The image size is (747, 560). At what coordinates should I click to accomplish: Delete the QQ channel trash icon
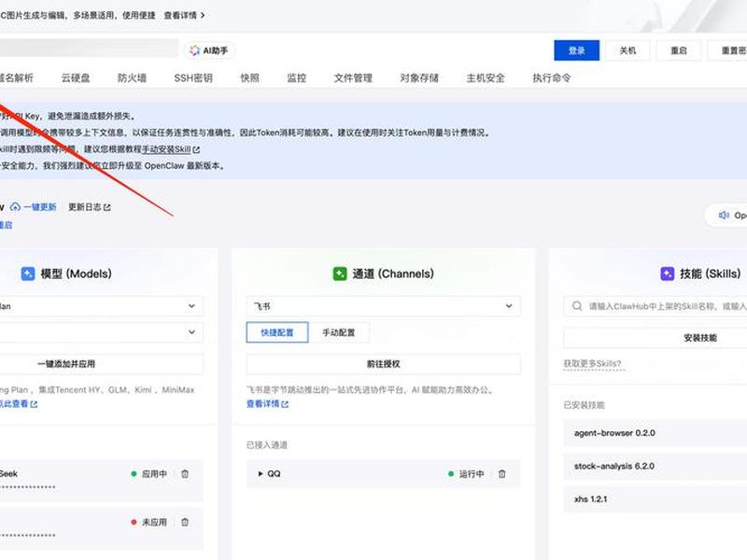point(502,474)
